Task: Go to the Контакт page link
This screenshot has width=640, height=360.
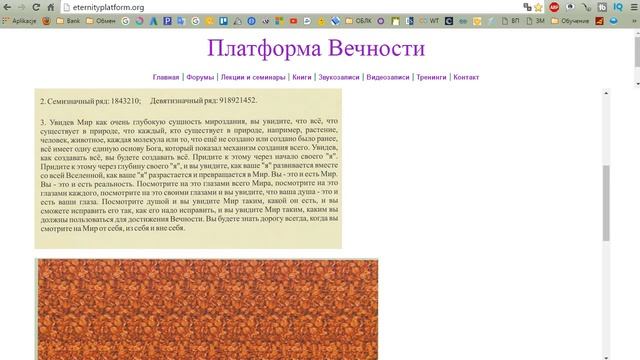Action: (466, 77)
